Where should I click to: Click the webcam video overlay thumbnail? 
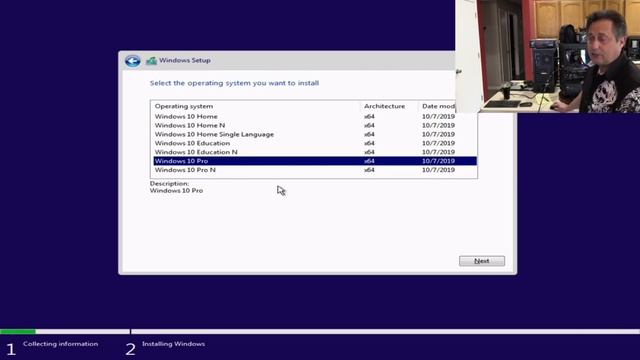(x=547, y=56)
